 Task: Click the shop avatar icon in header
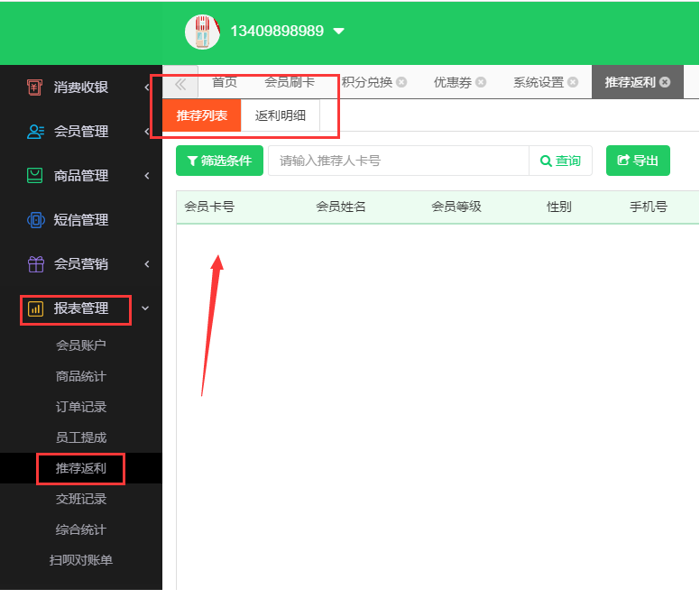[x=202, y=32]
